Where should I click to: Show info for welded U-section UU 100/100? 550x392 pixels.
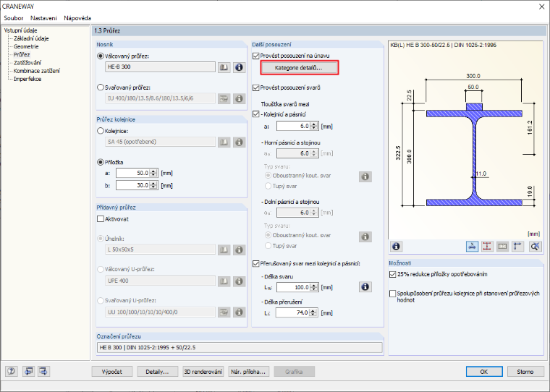point(240,312)
